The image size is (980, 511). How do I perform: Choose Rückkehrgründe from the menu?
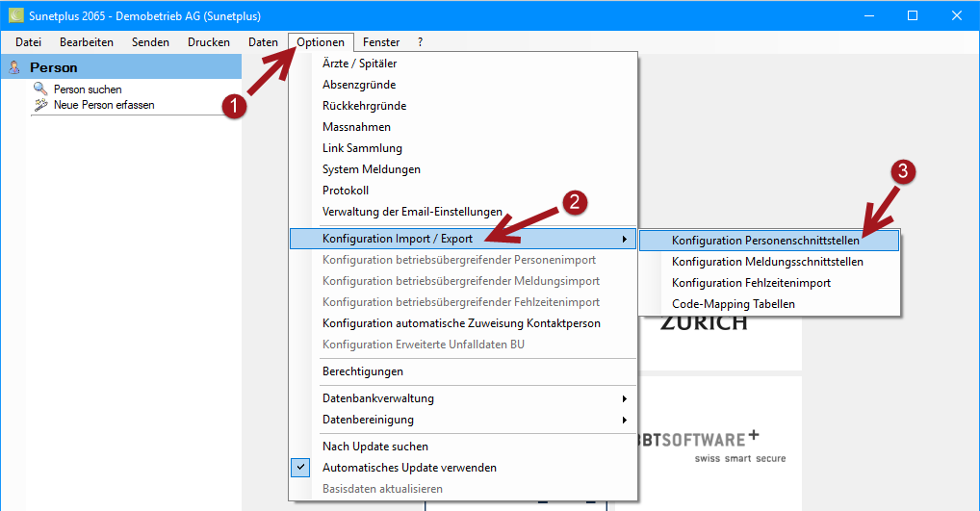tap(463, 106)
